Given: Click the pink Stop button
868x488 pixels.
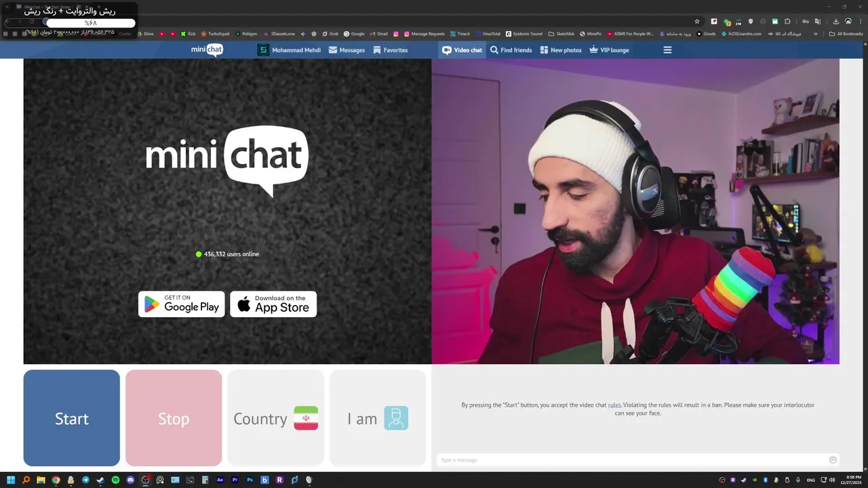Looking at the screenshot, I should pyautogui.click(x=174, y=418).
